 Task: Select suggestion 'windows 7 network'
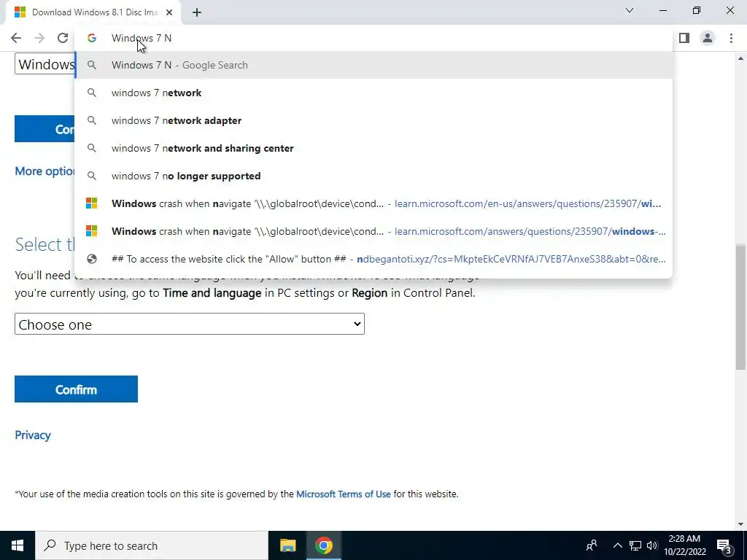[x=373, y=93]
